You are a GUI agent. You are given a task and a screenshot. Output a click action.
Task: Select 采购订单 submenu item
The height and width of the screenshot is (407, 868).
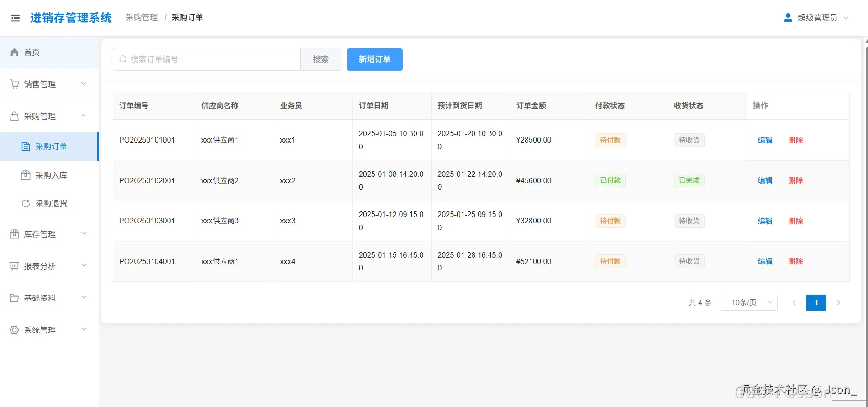[49, 146]
